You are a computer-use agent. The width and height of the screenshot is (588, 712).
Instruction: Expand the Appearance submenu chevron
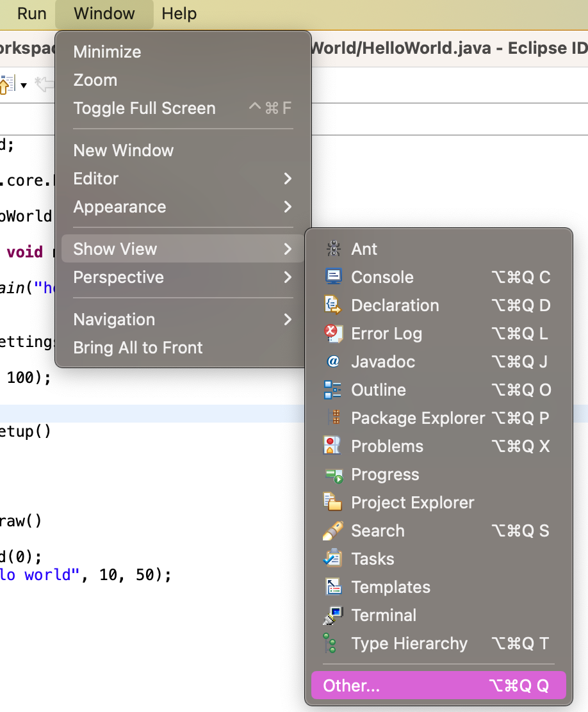point(288,207)
